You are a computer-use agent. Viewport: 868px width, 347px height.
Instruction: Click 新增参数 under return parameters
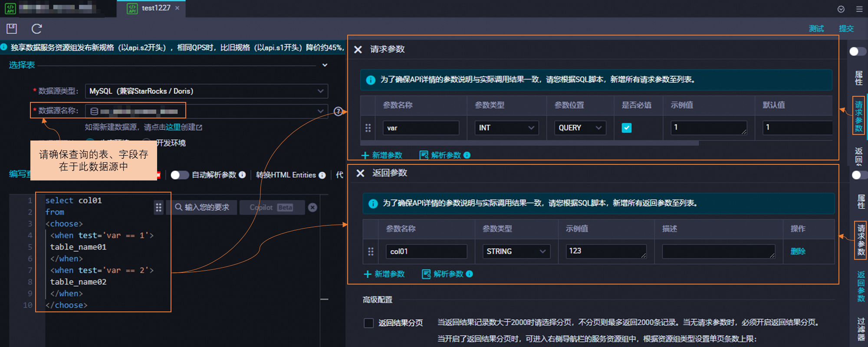(384, 274)
